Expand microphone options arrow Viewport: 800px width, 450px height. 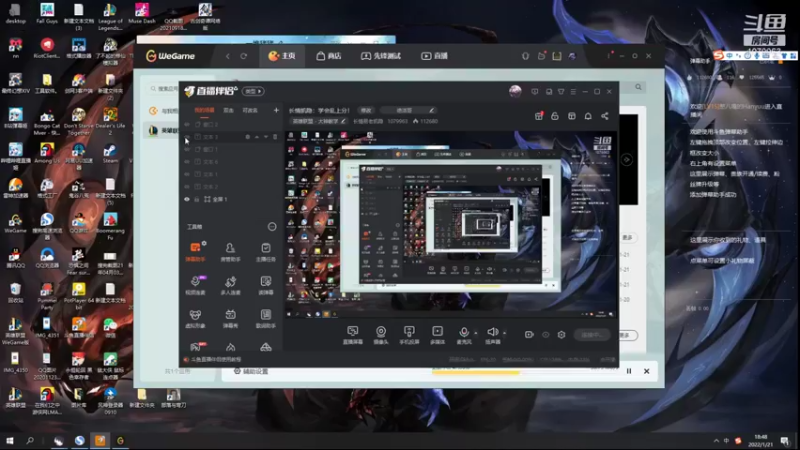(x=476, y=333)
